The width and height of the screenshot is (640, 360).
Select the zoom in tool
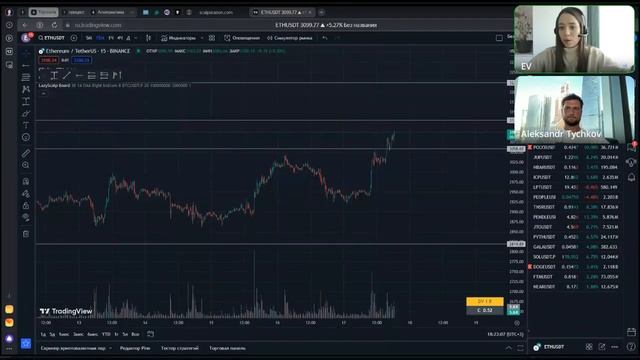[26, 165]
